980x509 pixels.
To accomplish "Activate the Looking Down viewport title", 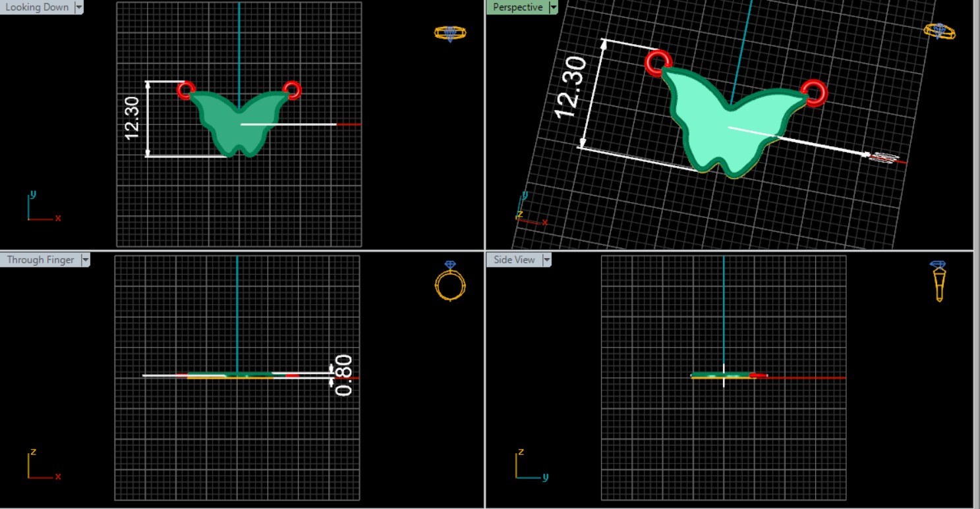I will [36, 7].
